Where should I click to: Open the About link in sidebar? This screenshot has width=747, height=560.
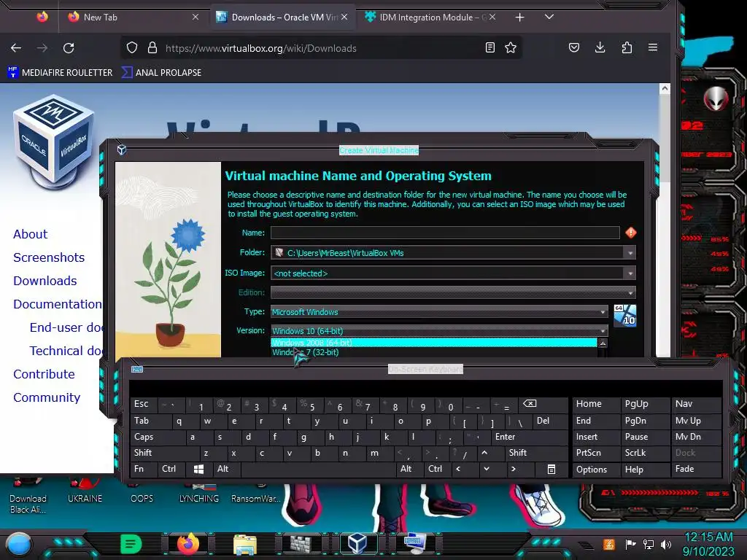pyautogui.click(x=31, y=234)
